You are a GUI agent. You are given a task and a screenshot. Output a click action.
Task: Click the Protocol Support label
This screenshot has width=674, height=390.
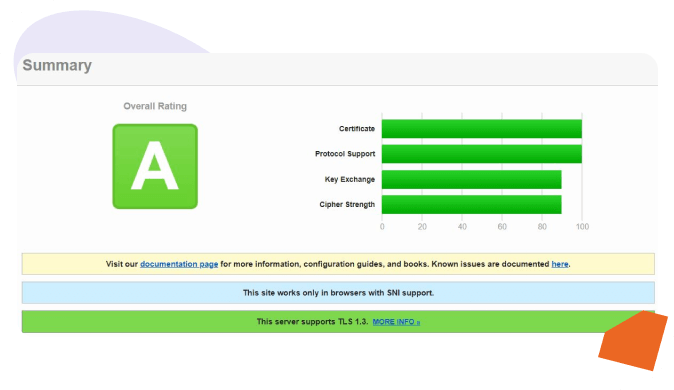(345, 154)
